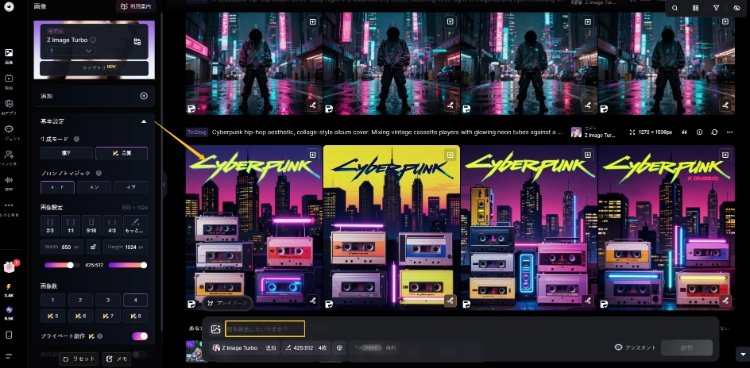Select the standard generation mode
Screen dimensions: 750x368
pyautogui.click(x=66, y=154)
